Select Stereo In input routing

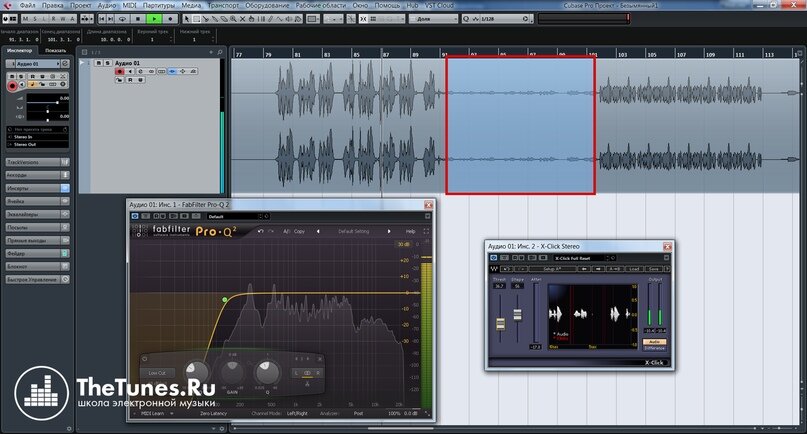(38, 137)
